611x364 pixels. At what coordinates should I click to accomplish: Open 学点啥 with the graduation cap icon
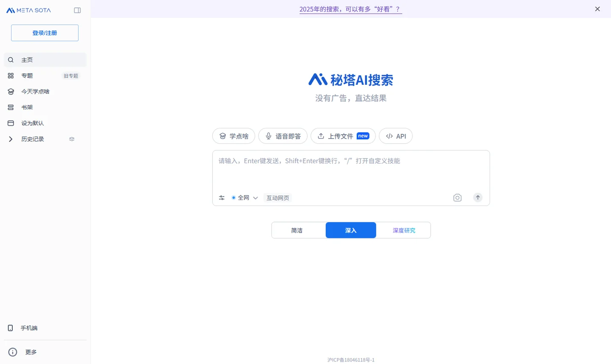tap(223, 136)
